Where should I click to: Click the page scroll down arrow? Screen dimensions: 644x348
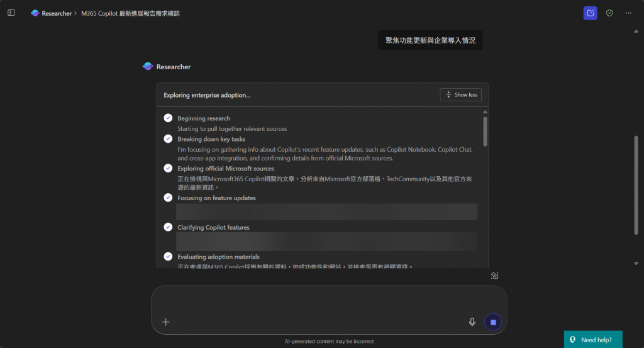click(x=636, y=264)
